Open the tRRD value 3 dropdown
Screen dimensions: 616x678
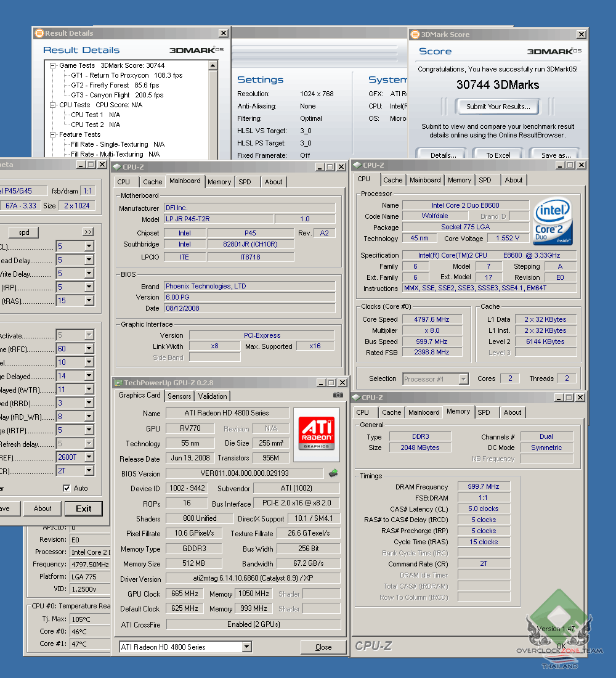(x=89, y=402)
